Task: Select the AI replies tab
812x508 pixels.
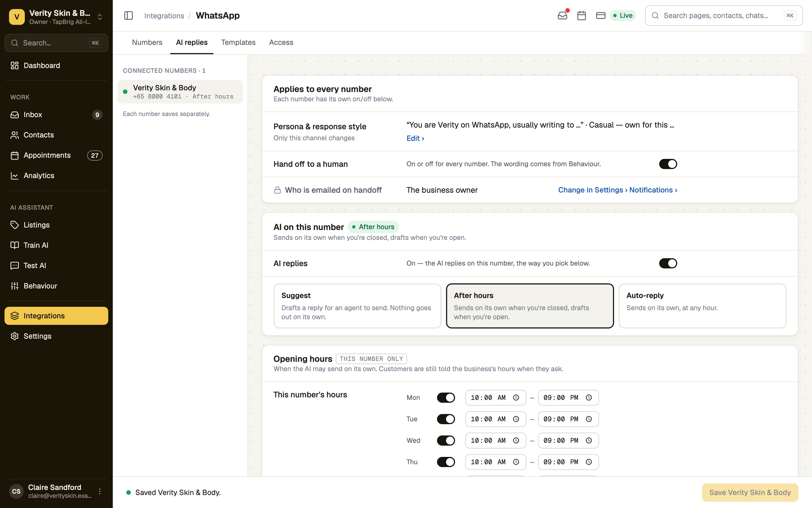Action: [x=192, y=42]
